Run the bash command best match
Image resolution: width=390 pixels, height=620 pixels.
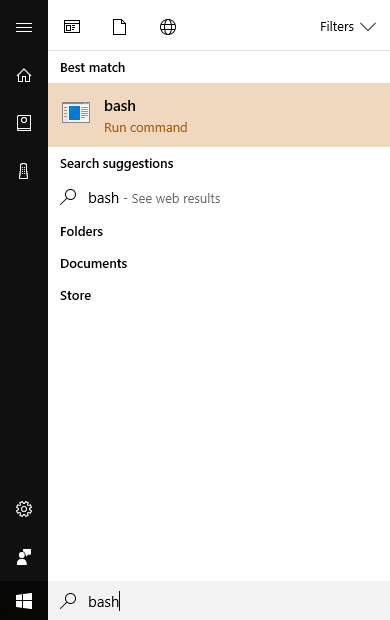coord(219,115)
